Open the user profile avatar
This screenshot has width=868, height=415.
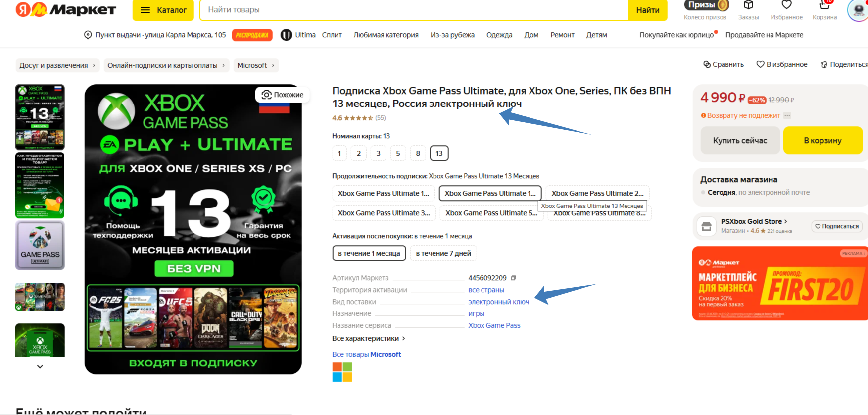(x=859, y=10)
